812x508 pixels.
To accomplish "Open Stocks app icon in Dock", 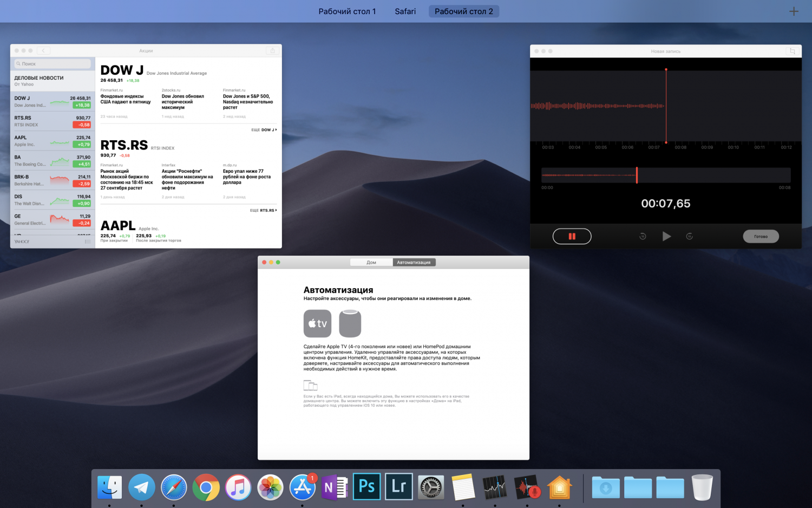I will click(495, 487).
